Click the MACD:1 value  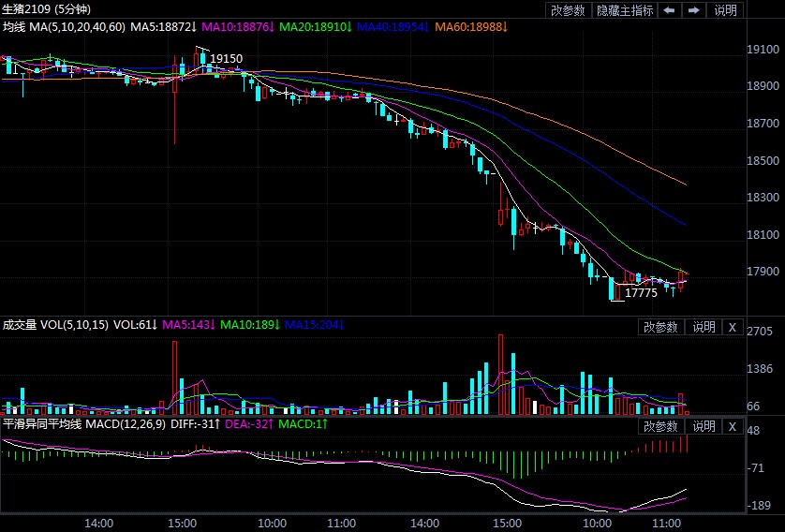pyautogui.click(x=304, y=424)
